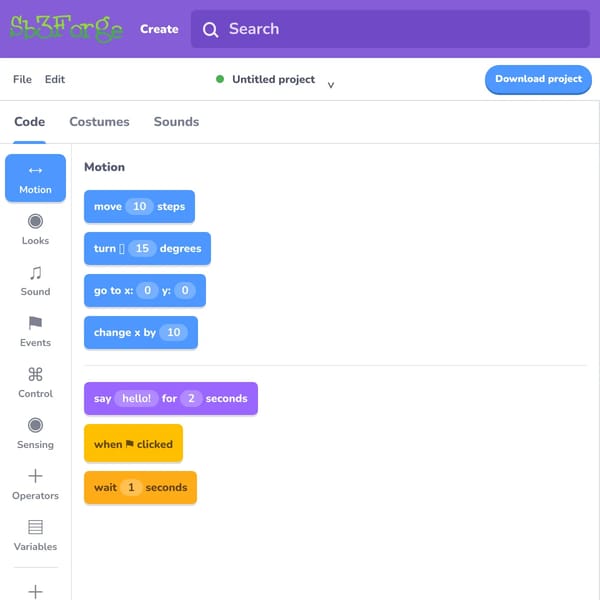
Task: Click the Motion section heading
Action: (104, 167)
